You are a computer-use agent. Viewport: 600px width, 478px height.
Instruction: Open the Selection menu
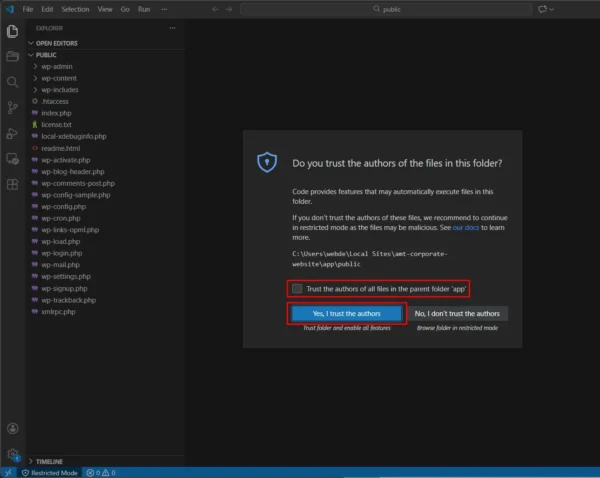(75, 8)
